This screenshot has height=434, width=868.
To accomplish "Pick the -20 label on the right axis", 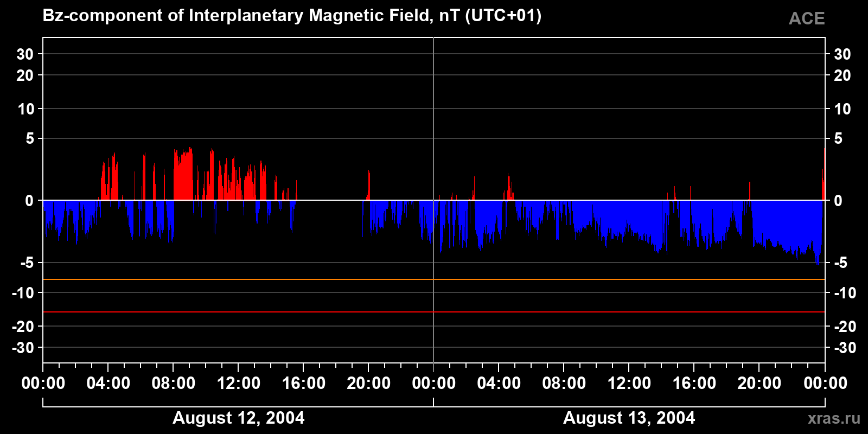I will (845, 327).
